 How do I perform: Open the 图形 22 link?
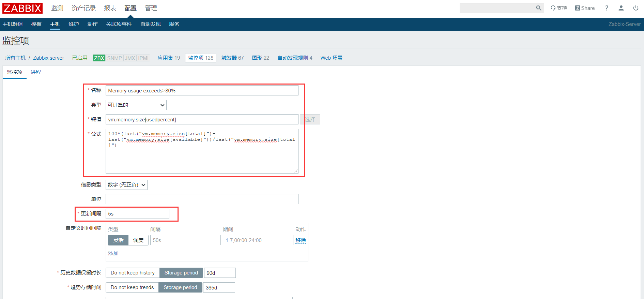(x=261, y=58)
